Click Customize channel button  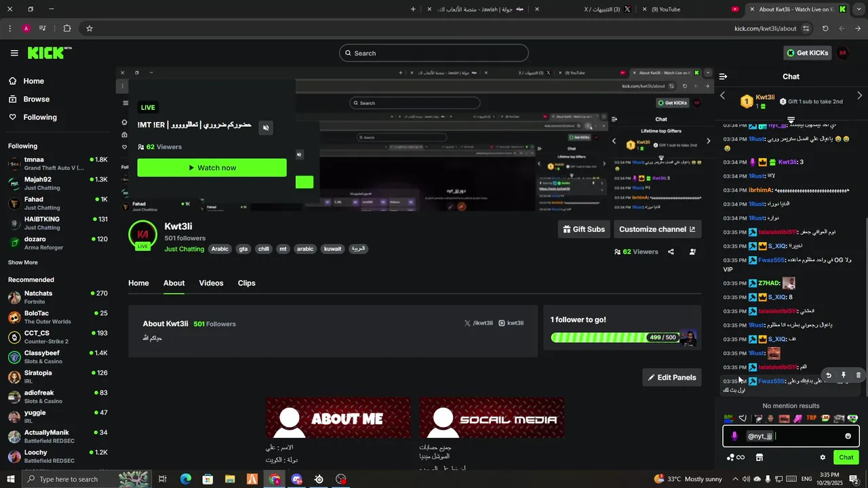pos(657,229)
